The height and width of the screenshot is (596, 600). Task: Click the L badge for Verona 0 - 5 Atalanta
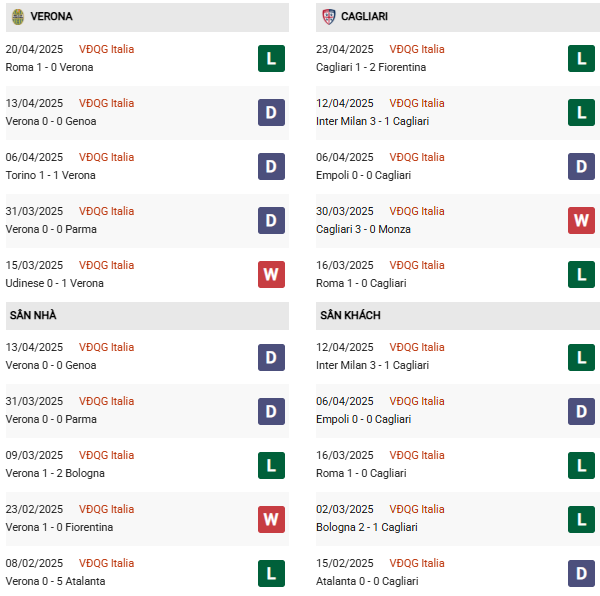pyautogui.click(x=271, y=572)
